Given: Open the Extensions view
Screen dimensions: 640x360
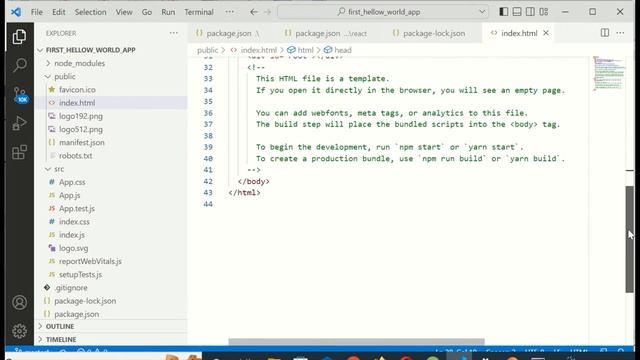Looking at the screenshot, I should pos(19,152).
